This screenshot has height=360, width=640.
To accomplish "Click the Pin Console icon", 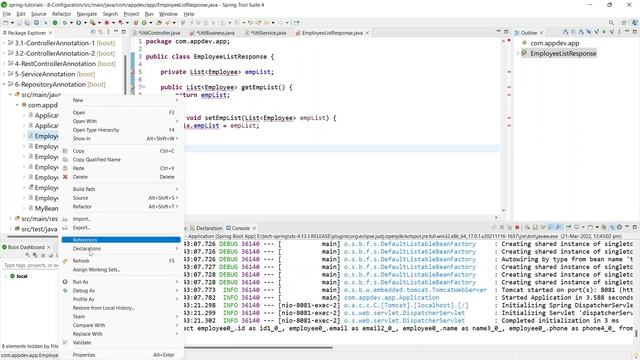I will click(x=569, y=227).
